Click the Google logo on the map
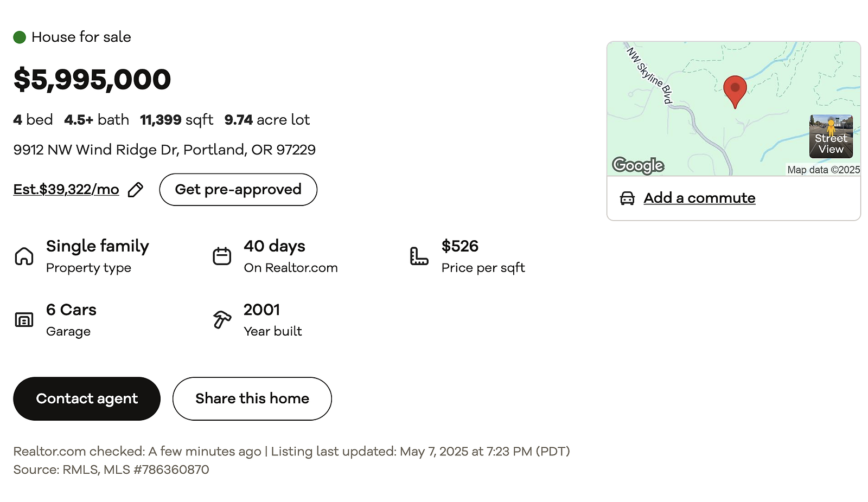This screenshot has height=502, width=868. tap(638, 165)
